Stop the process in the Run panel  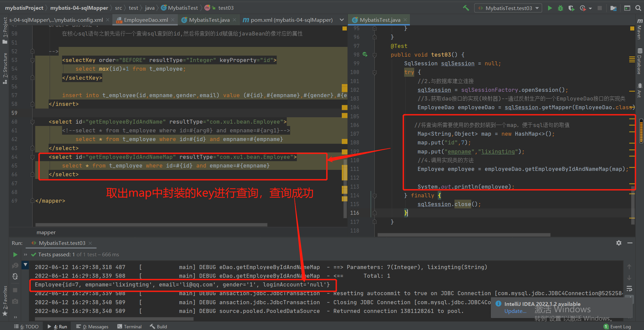click(x=15, y=290)
